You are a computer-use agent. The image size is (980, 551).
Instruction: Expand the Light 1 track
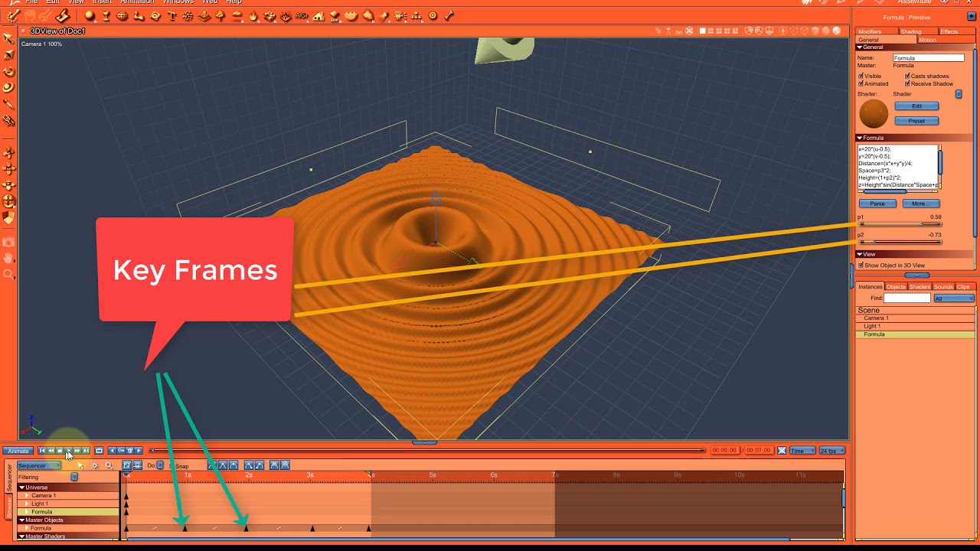click(x=27, y=504)
